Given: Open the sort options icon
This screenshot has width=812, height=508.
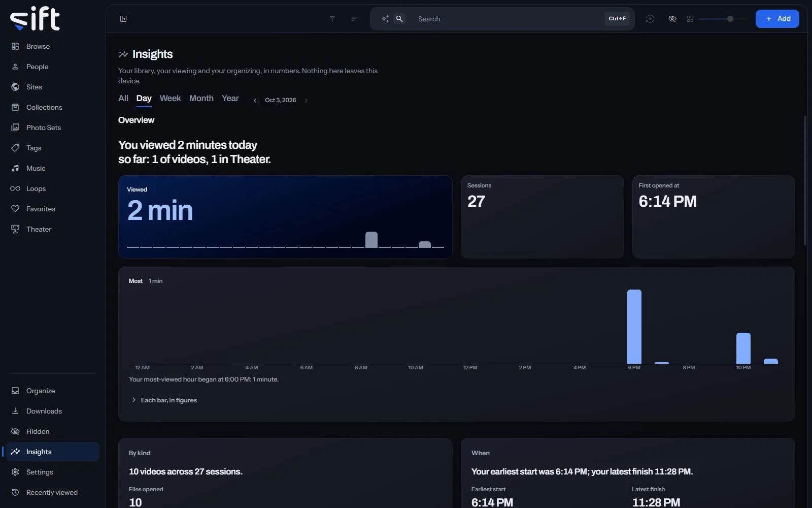Looking at the screenshot, I should 355,19.
